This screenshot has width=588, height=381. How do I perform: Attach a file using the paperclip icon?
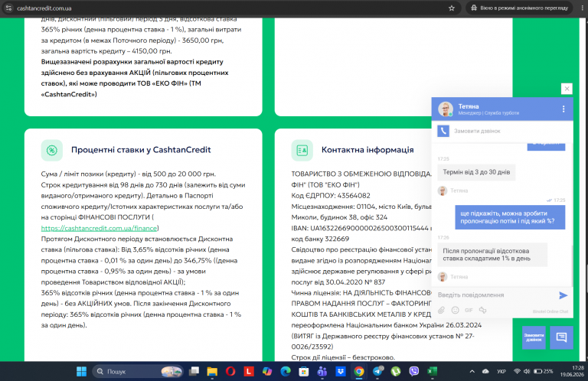pyautogui.click(x=441, y=310)
